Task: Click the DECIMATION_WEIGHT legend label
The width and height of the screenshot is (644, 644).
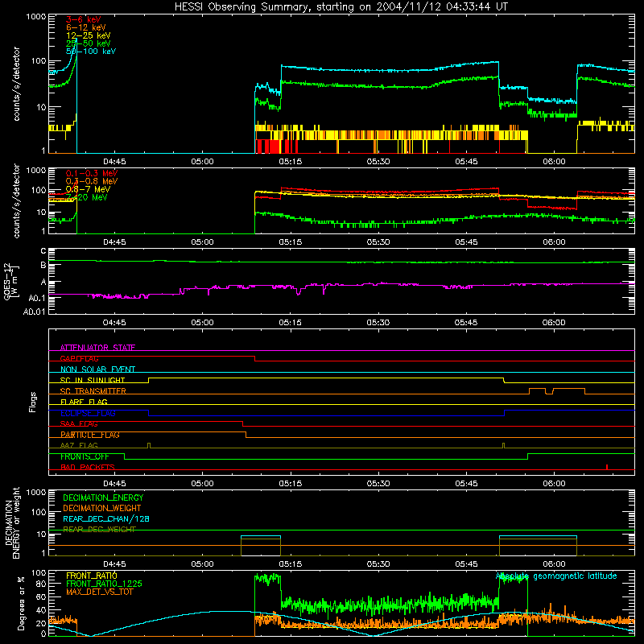Action: (x=102, y=508)
